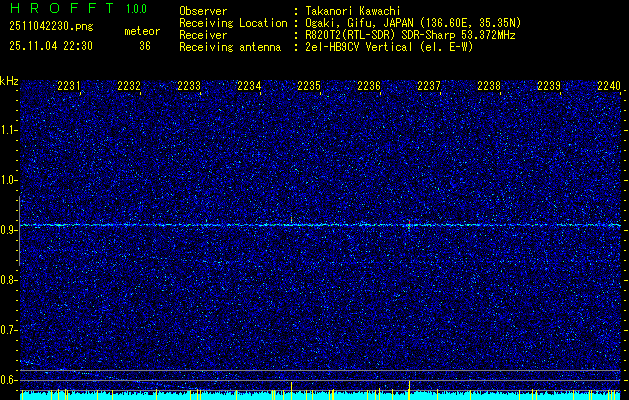Click the 2232 time axis label
Viewport: 629px width, 400px height.
pos(129,85)
